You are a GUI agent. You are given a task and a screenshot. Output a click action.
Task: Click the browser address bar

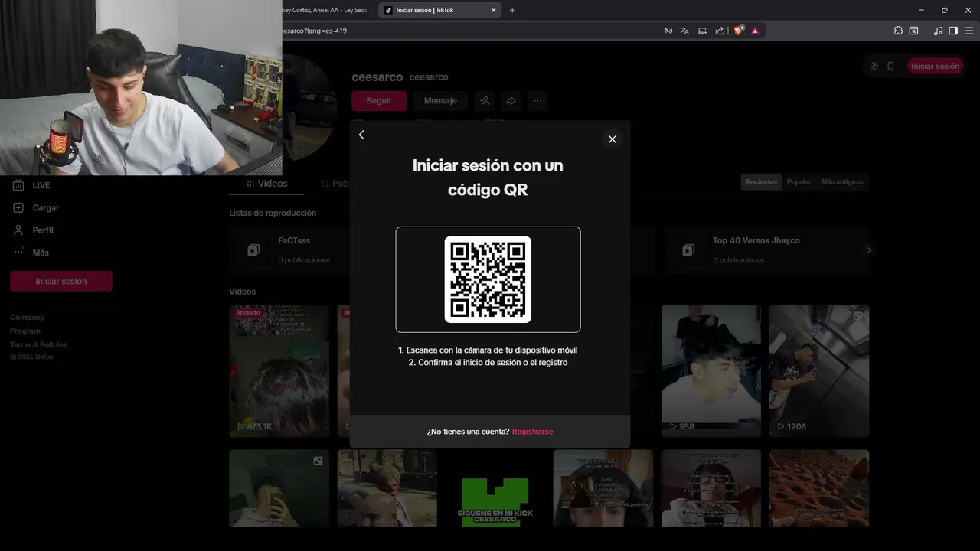tap(467, 31)
